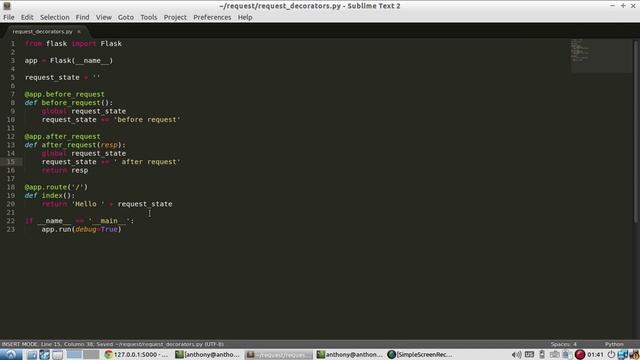Switch to the second anthony@ terminal taskbar entry
The image size is (640, 360).
point(350,355)
